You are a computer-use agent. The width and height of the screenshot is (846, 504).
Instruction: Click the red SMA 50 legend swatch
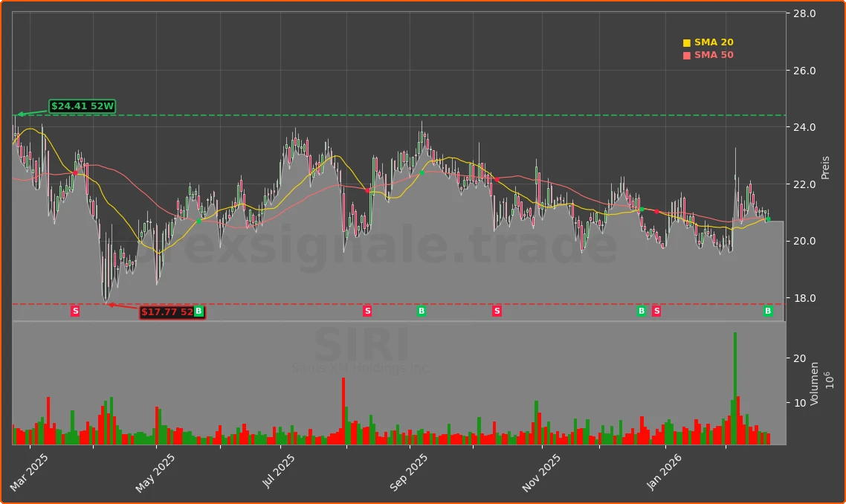[x=686, y=56]
